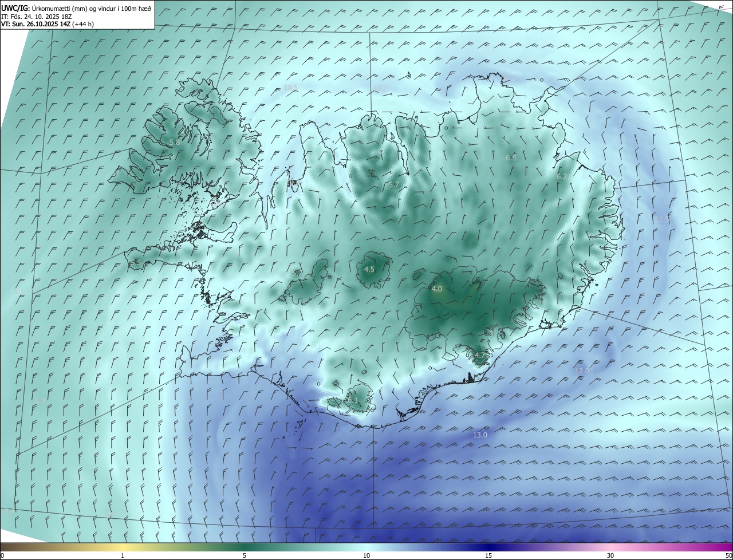
Task: Click the map value '6.5' in northeast Iceland
Action: click(x=511, y=158)
